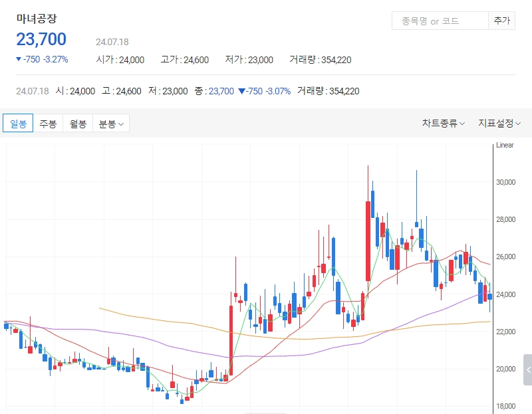Screen dimensions: 532x414
Task: Switch to 월봉 monthly chart tab
Action: pos(78,123)
